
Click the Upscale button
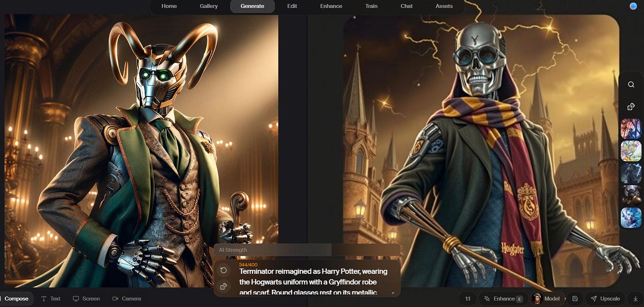[x=605, y=299]
